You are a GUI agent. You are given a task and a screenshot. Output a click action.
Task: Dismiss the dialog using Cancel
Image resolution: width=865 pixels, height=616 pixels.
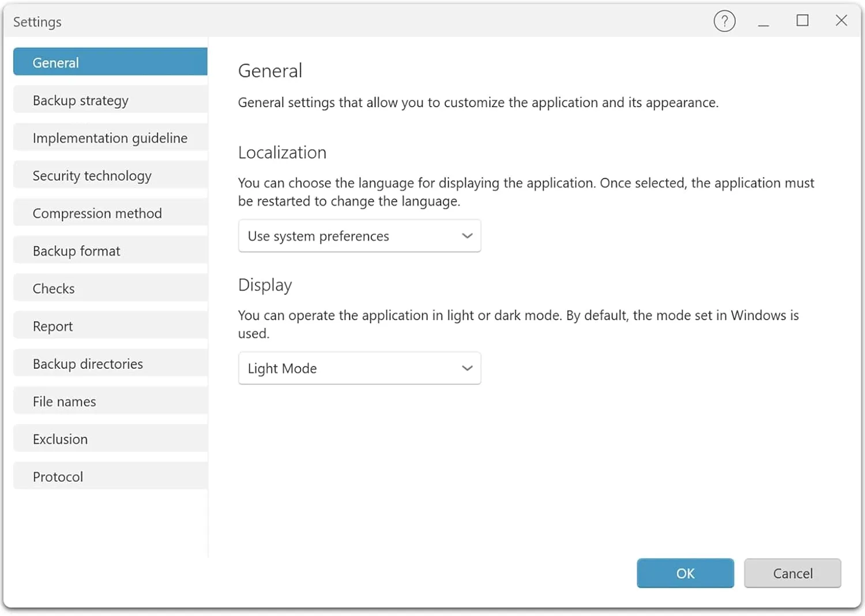[x=792, y=573]
